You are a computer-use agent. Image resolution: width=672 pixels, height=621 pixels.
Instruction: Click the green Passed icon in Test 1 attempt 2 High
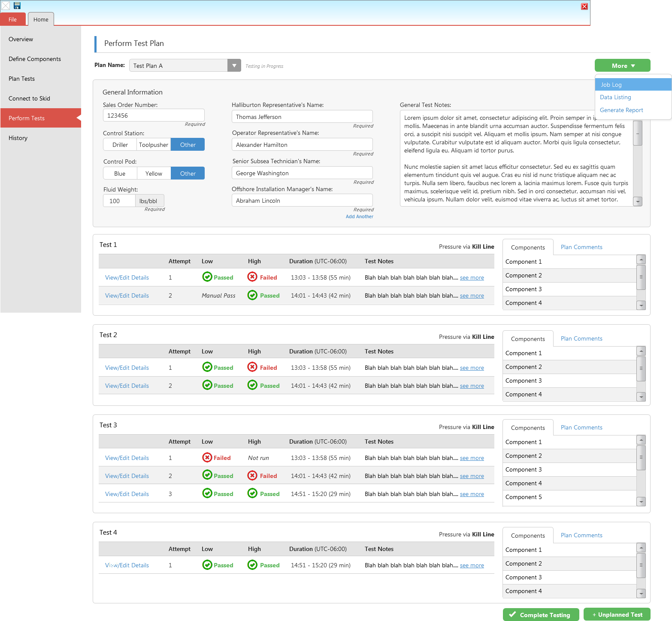click(252, 295)
